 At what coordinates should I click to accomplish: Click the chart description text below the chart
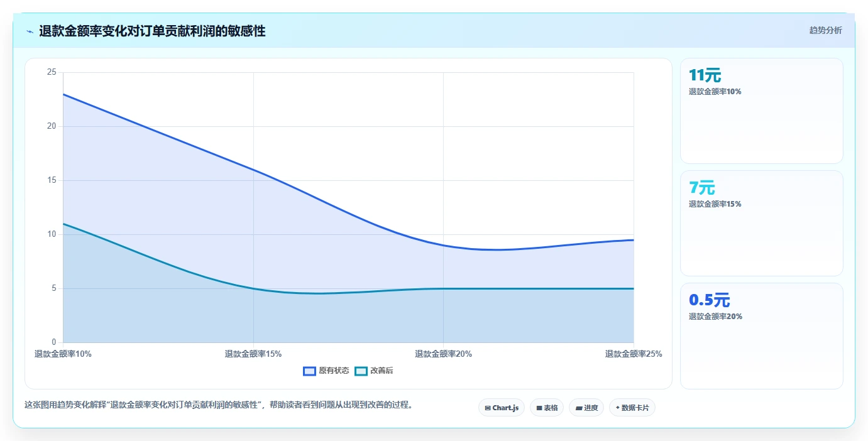click(219, 405)
